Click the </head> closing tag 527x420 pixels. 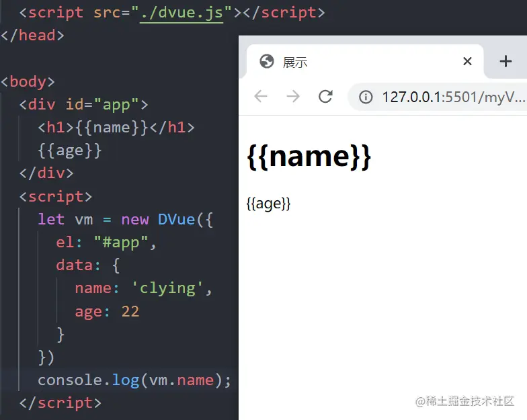coord(32,36)
